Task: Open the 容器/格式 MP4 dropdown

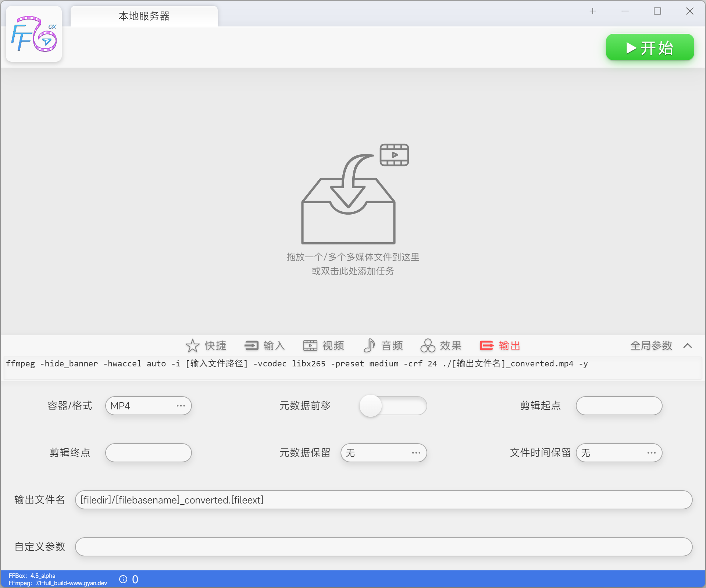Action: click(148, 406)
